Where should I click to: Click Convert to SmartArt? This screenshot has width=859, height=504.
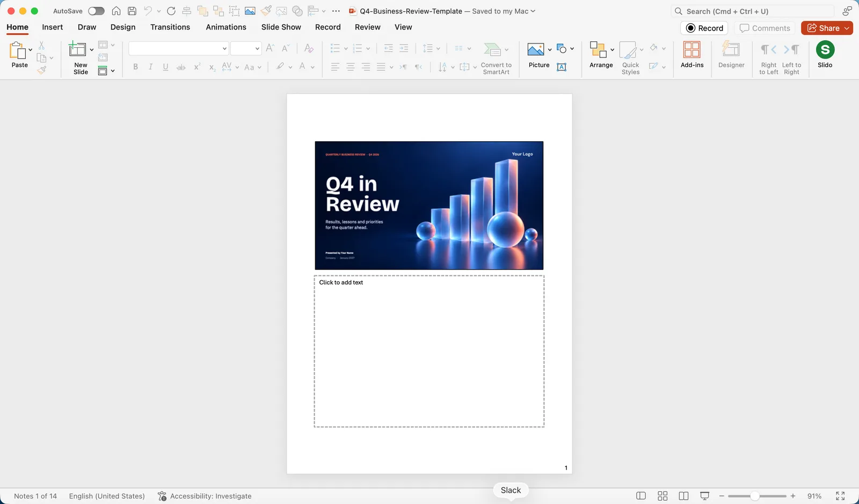(x=496, y=58)
